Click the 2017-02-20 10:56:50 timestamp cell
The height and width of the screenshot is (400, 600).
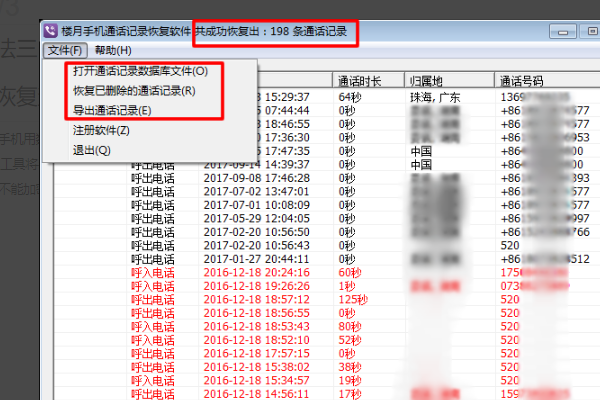[x=257, y=232]
